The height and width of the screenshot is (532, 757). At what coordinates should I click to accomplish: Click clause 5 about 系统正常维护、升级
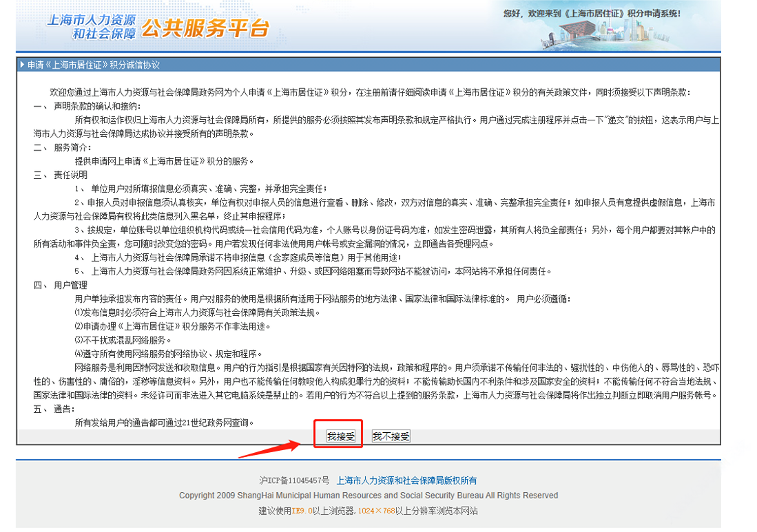pyautogui.click(x=313, y=272)
